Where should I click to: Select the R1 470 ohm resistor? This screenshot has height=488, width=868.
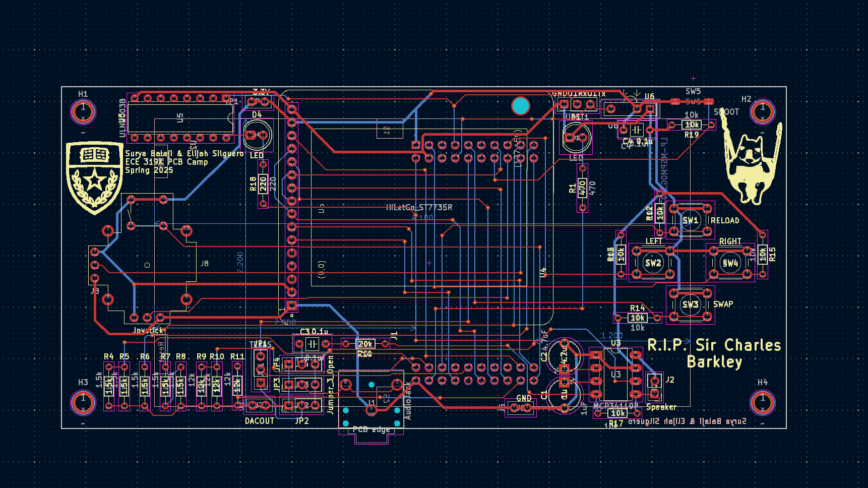pos(582,188)
